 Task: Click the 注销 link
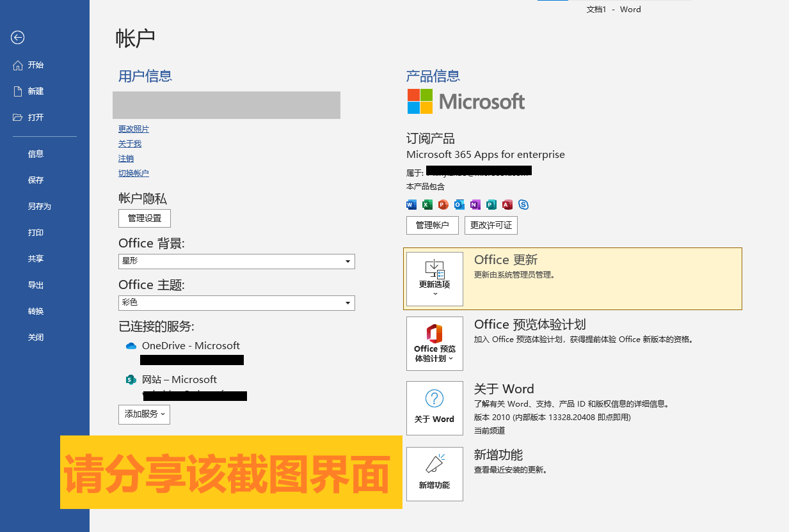click(126, 159)
